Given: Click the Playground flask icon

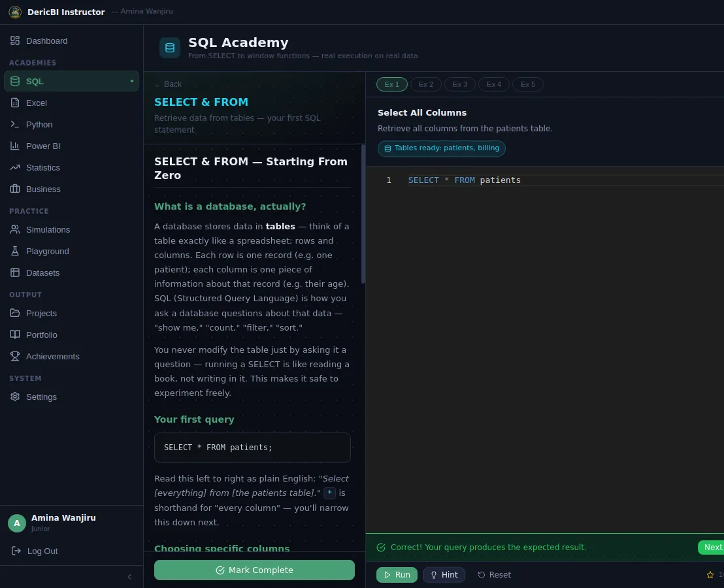Looking at the screenshot, I should tap(15, 251).
